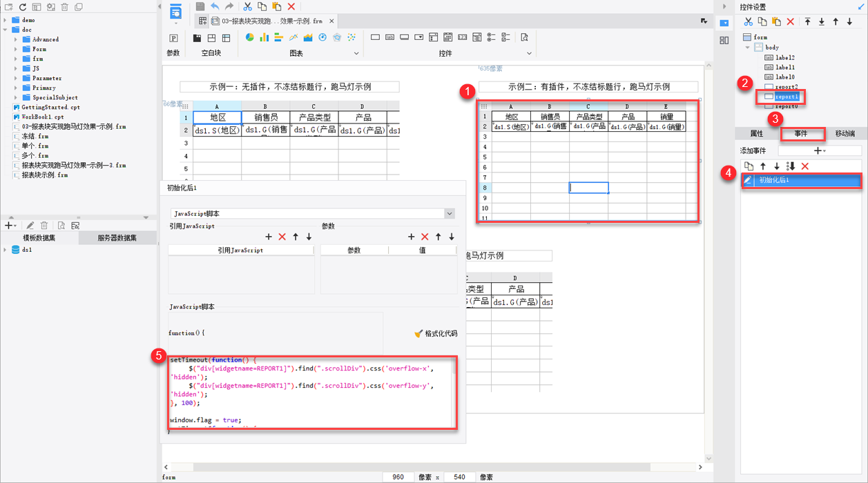Screen dimensions: 868x483
Task: Insert an area chart
Action: [308, 37]
